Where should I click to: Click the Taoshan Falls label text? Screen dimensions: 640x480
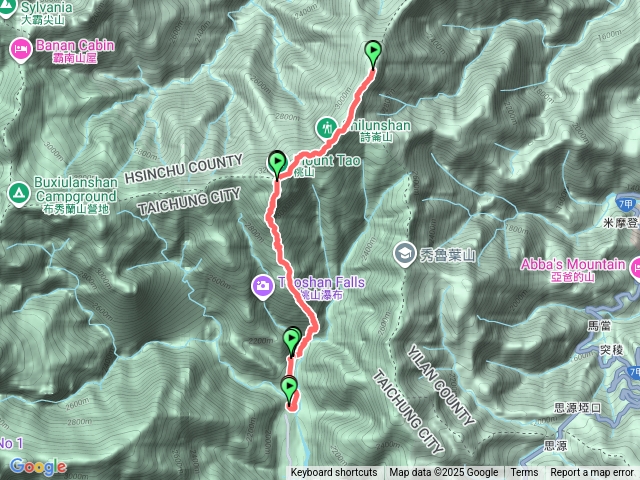[x=321, y=282]
